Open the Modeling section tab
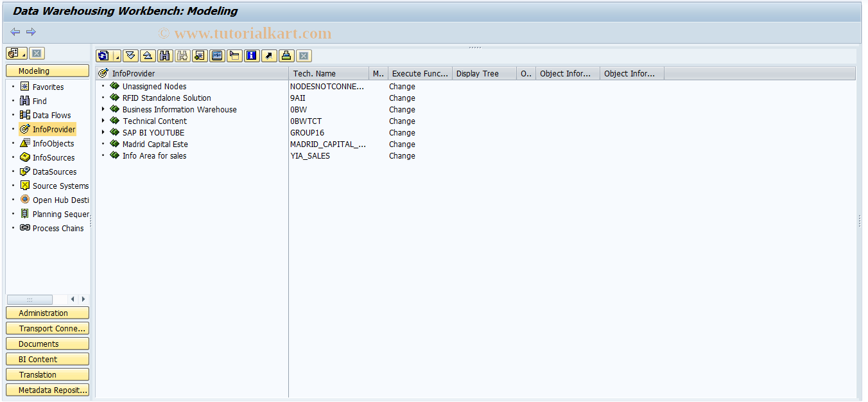Viewport: 868px width, 402px height. tap(48, 71)
